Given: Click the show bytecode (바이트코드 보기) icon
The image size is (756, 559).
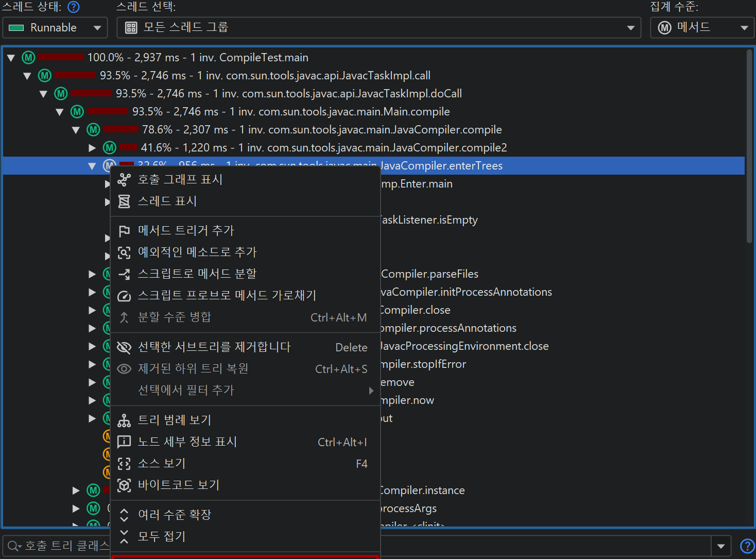Looking at the screenshot, I should pos(124,485).
